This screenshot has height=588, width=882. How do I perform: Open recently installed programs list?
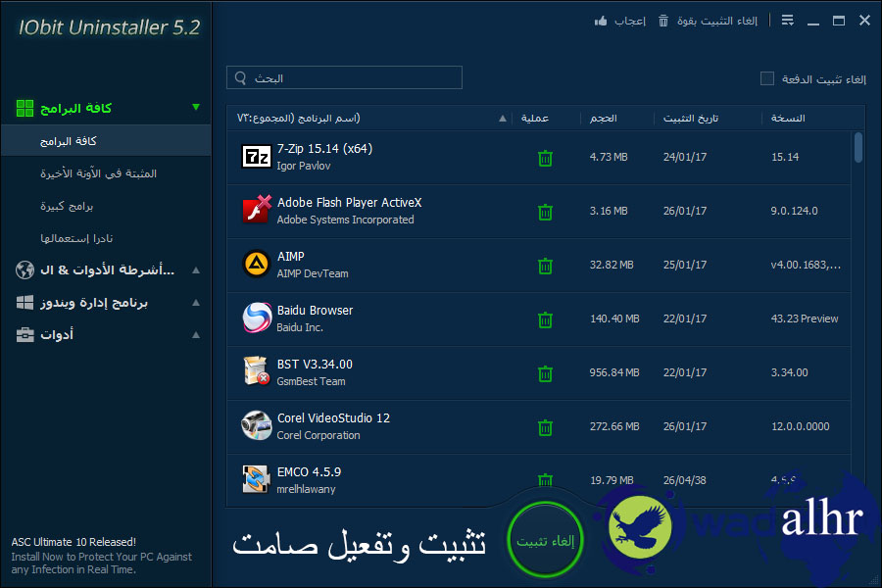(x=98, y=173)
